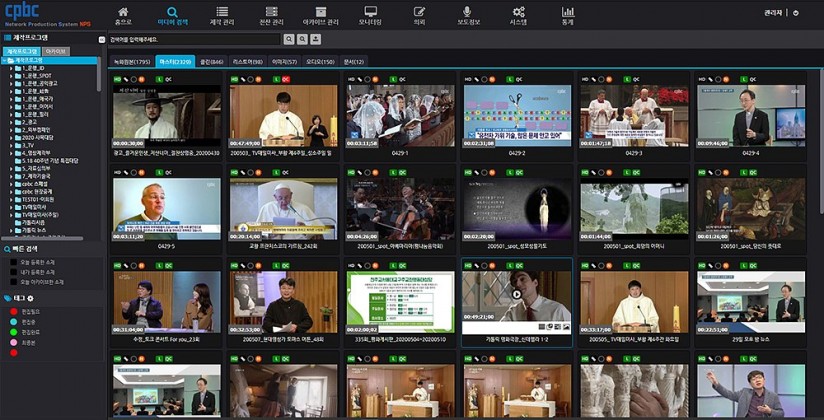Open 시스템 settings gears icon
This screenshot has height=420, width=824.
pos(518,15)
